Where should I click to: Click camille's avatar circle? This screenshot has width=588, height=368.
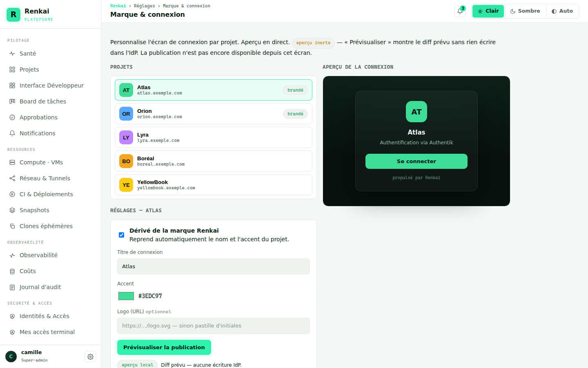tap(11, 357)
